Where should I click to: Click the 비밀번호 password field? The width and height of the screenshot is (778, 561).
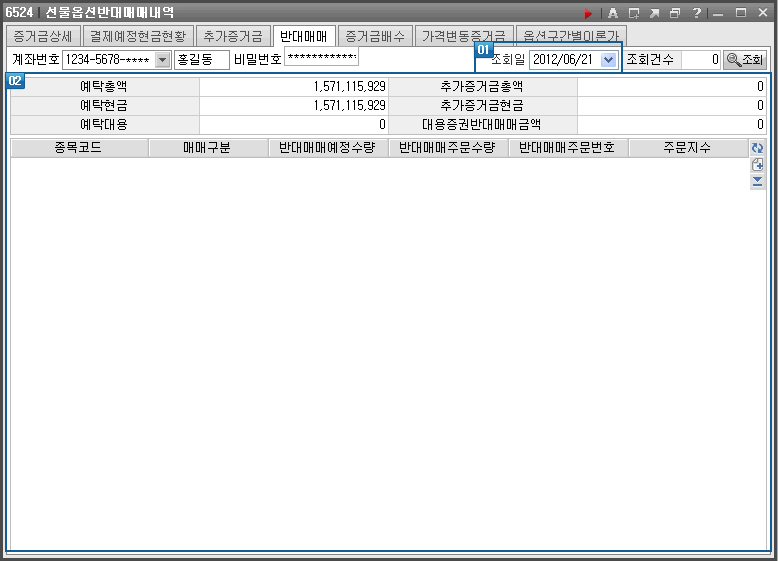[x=321, y=60]
